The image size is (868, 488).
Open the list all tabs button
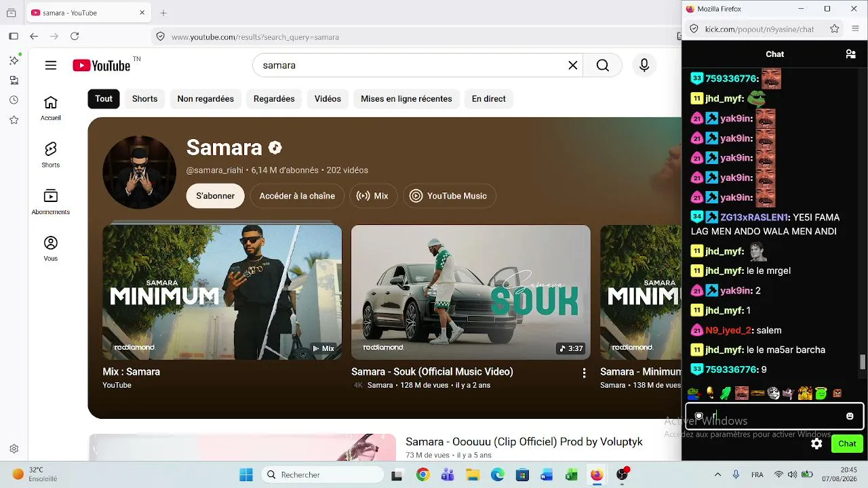(12, 13)
